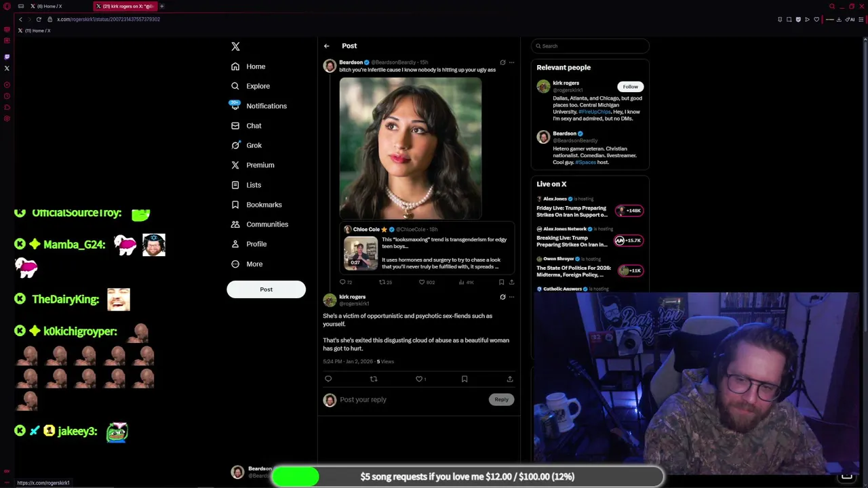
Task: Toggle the ad-blocker shield icon
Action: pyautogui.click(x=798, y=20)
